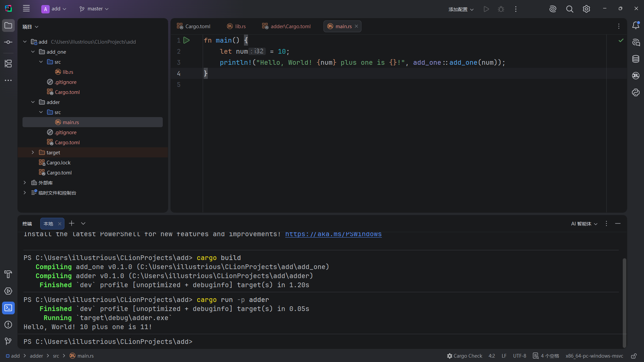Open the AI chat tool window icon
The width and height of the screenshot is (644, 362).
636,42
